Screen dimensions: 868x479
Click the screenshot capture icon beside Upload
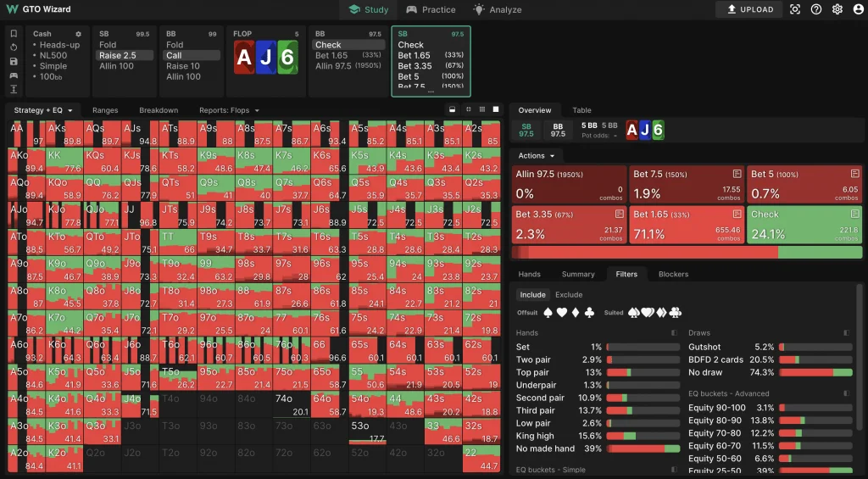click(x=795, y=9)
